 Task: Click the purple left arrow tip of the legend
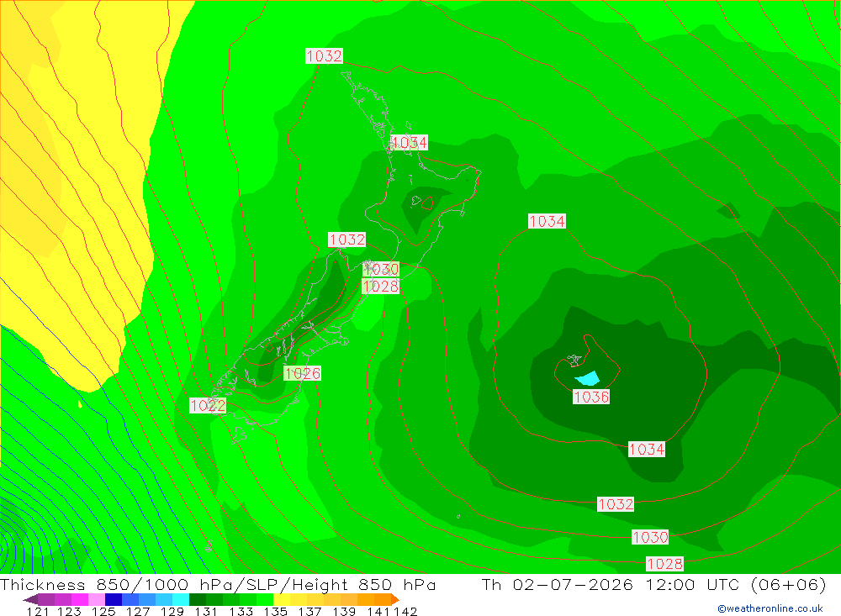tap(31, 599)
